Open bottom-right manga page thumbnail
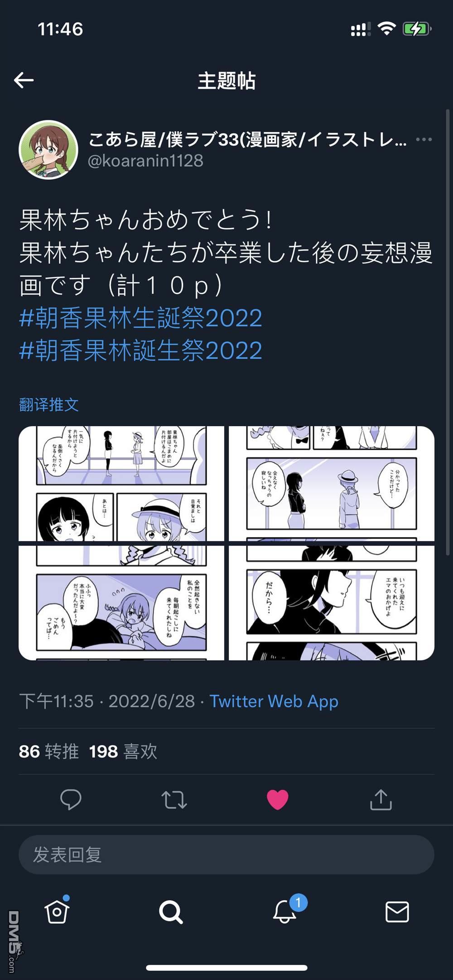This screenshot has height=980, width=453. [332, 603]
